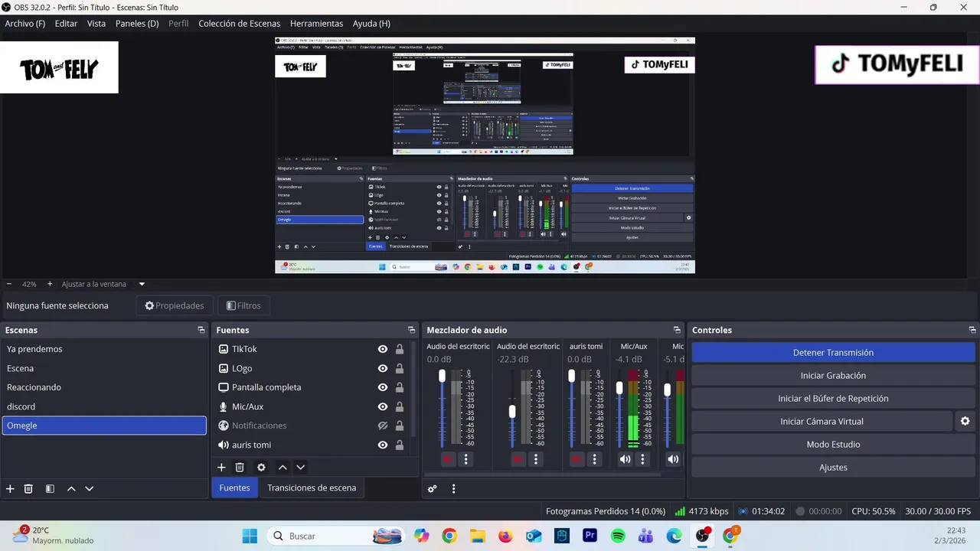The width and height of the screenshot is (980, 551).
Task: Move source down in Fuentes toolbar
Action: [301, 467]
